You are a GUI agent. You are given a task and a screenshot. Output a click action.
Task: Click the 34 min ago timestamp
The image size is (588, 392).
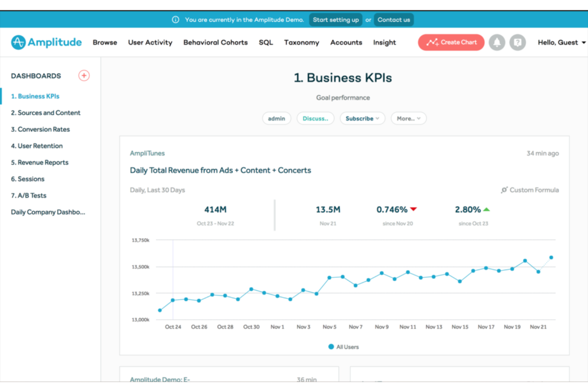(x=543, y=153)
